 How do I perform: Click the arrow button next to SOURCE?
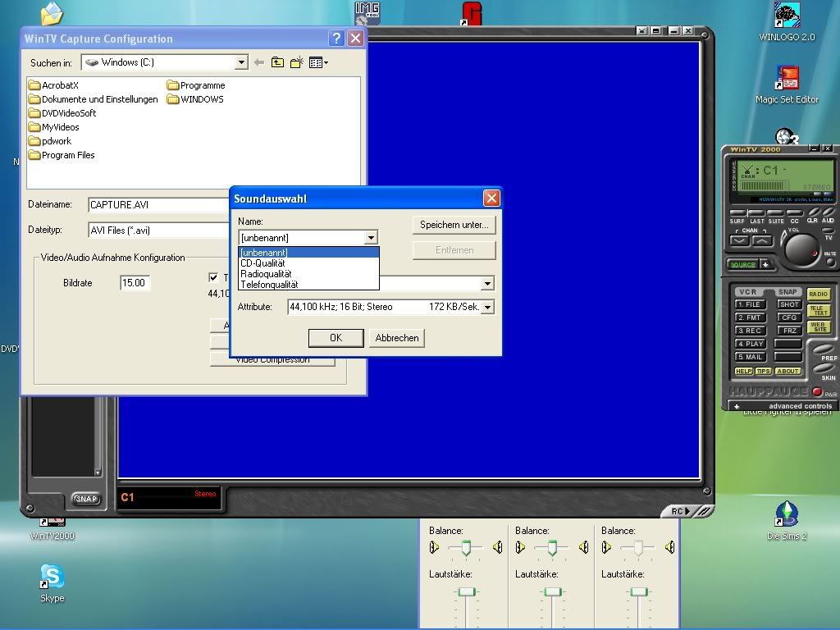tap(765, 265)
